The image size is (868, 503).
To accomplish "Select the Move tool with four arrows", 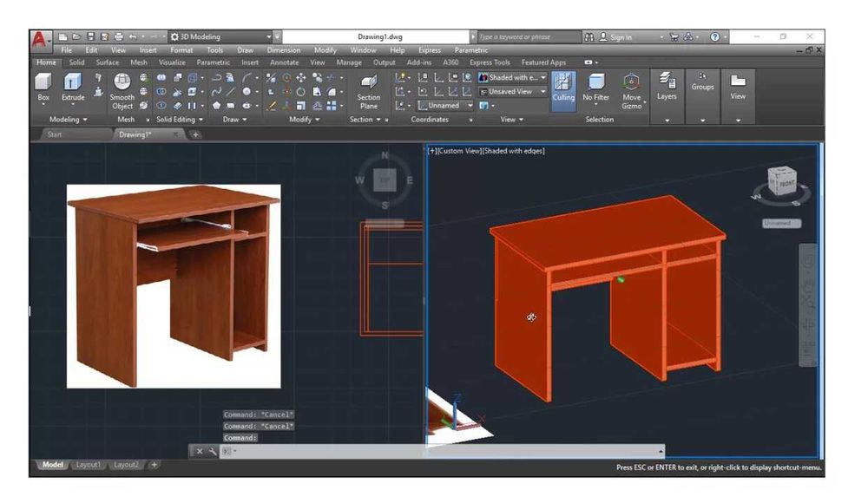I will [301, 77].
